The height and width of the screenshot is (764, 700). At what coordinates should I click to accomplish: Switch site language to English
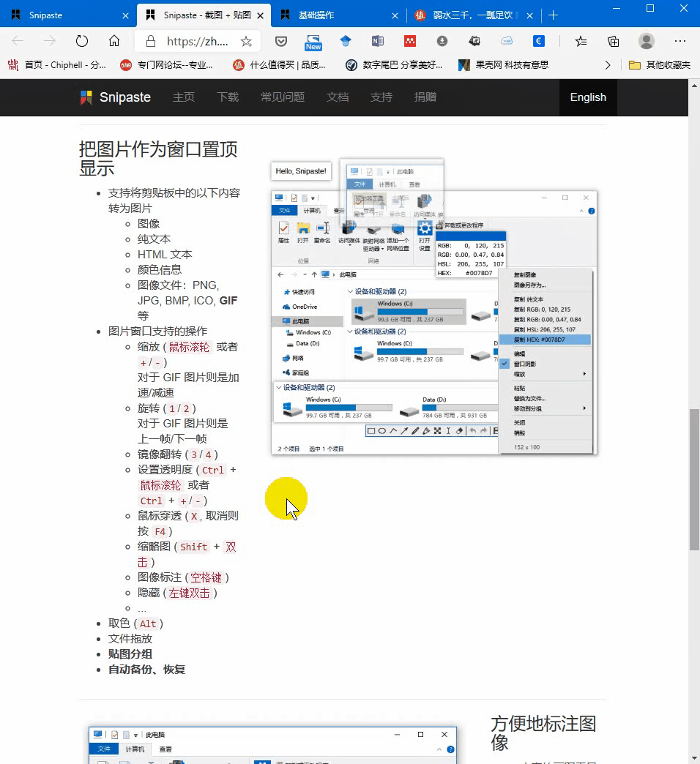point(588,97)
